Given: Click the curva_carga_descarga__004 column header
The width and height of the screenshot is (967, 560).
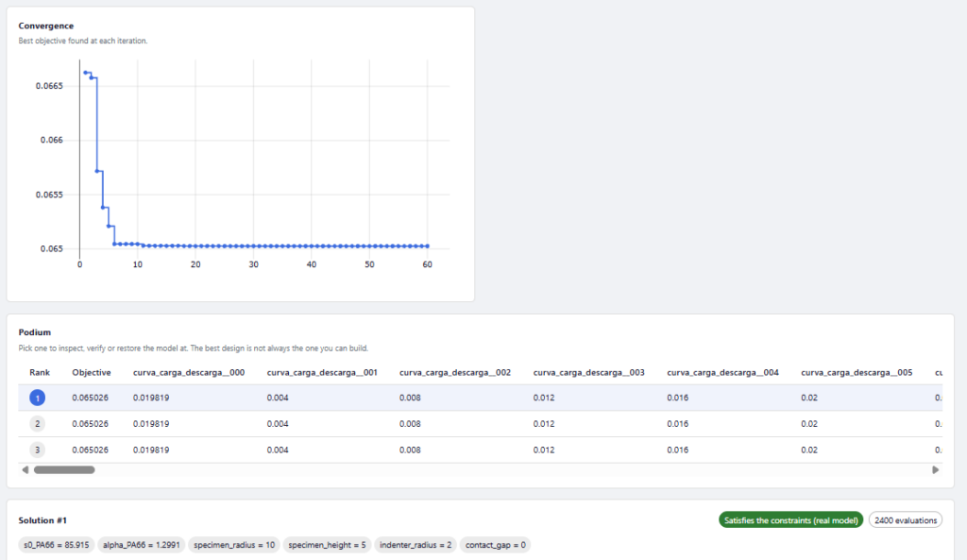Looking at the screenshot, I should pos(722,372).
